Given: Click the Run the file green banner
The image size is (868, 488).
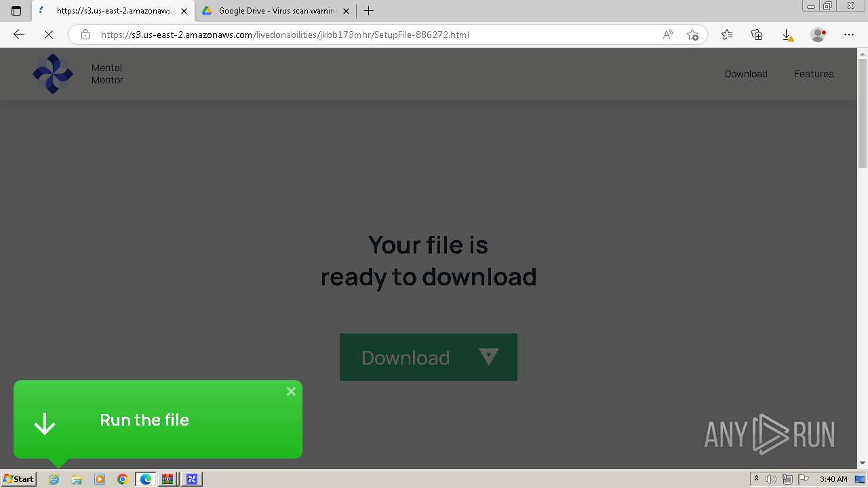Looking at the screenshot, I should (158, 420).
